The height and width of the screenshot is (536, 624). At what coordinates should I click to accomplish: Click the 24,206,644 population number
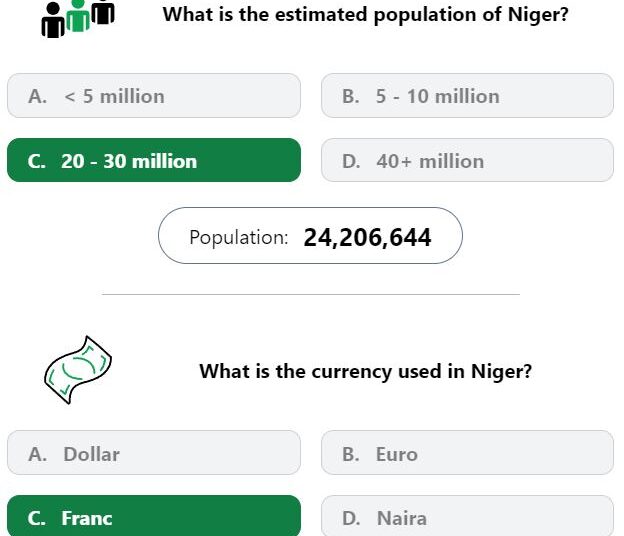click(367, 238)
